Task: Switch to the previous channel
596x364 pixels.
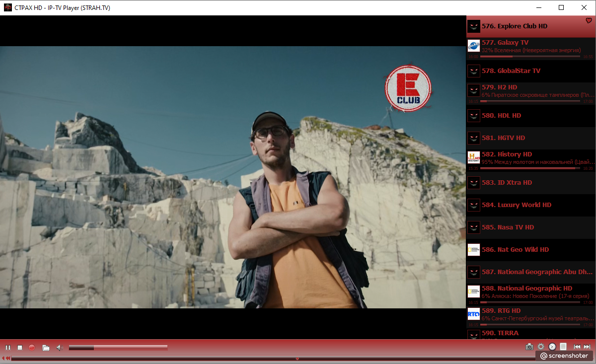Action: [577, 347]
